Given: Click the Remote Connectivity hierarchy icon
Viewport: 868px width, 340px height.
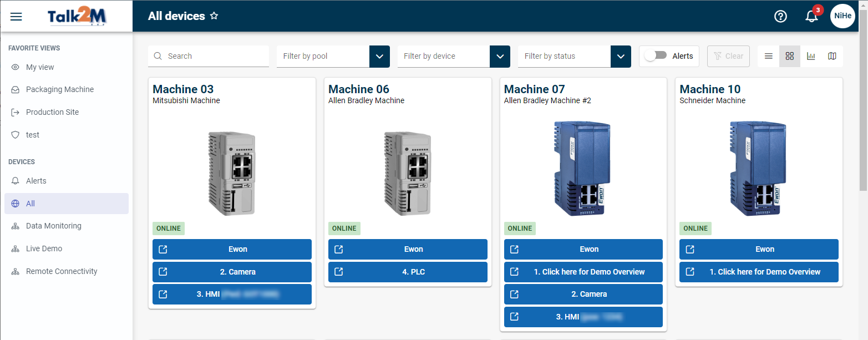Looking at the screenshot, I should [16, 271].
